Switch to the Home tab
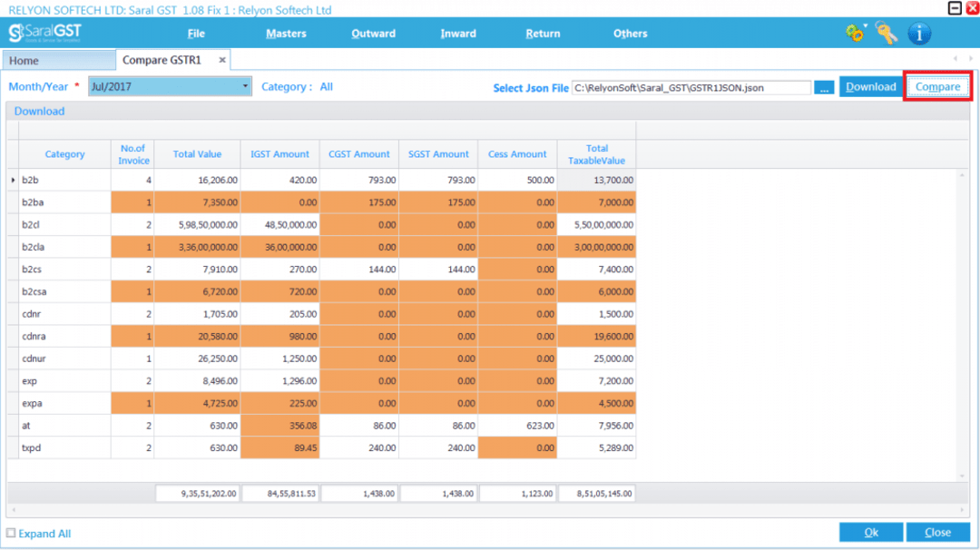This screenshot has width=980, height=550. tap(24, 61)
